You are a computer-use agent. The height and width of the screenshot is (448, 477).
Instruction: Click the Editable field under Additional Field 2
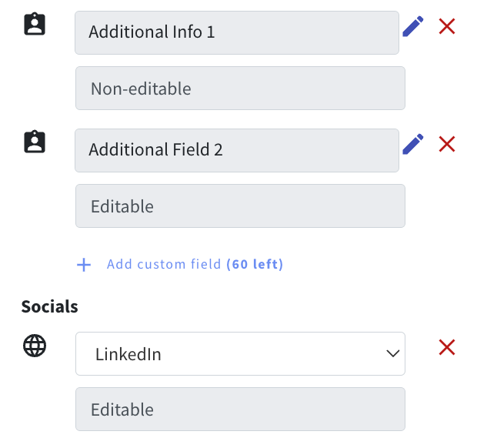tap(240, 206)
